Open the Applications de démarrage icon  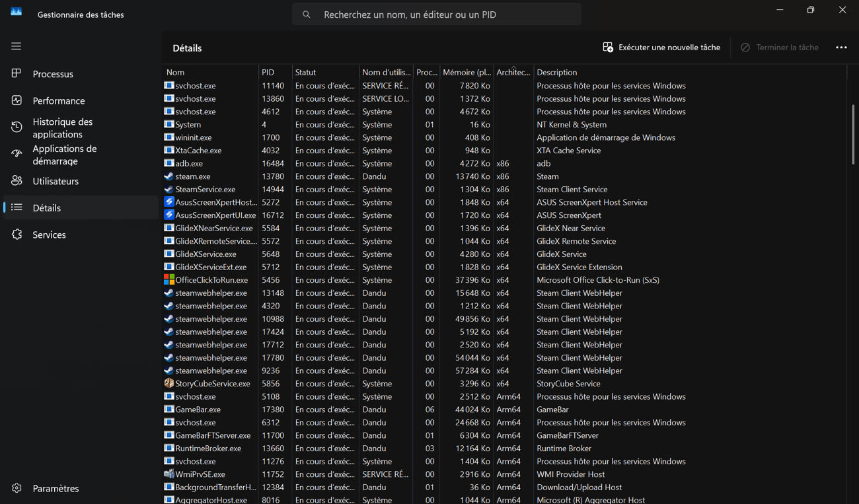point(17,154)
